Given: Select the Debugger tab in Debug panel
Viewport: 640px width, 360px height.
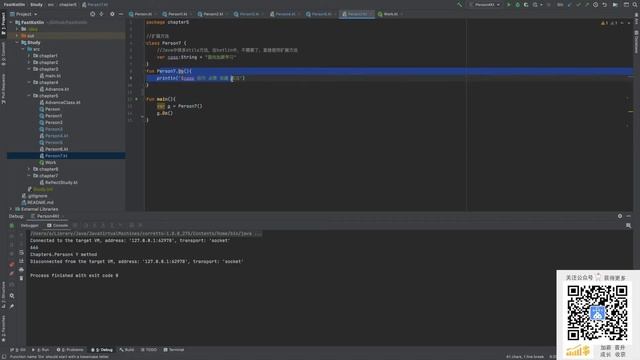Looking at the screenshot, I should (x=29, y=225).
